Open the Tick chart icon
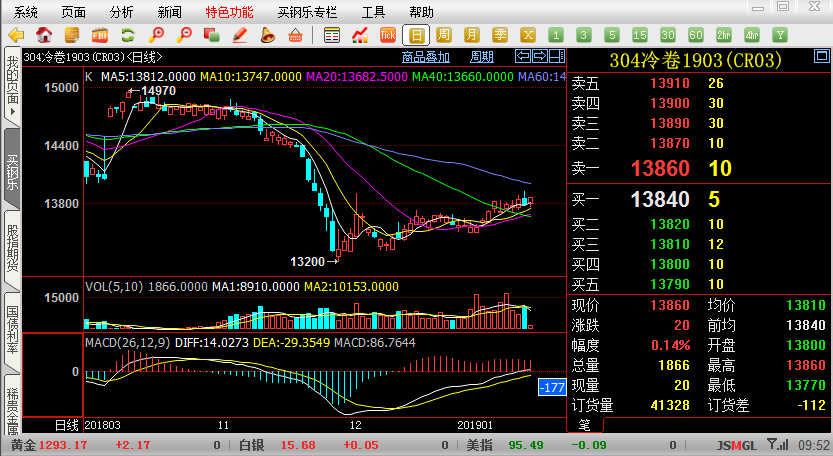Screen dimensions: 833x456 coord(388,35)
